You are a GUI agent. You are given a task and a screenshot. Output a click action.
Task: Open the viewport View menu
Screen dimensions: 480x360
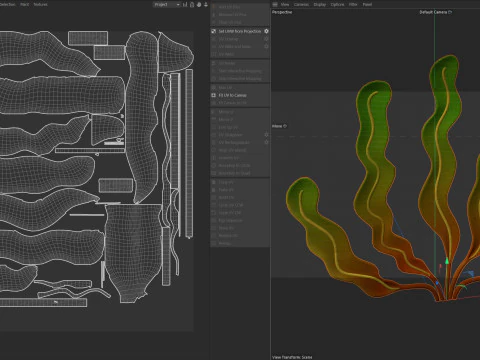285,4
